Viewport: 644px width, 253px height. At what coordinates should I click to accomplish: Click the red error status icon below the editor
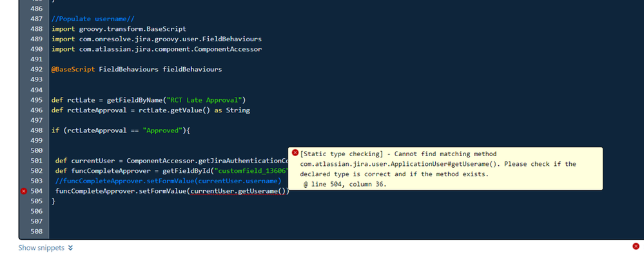click(x=636, y=246)
